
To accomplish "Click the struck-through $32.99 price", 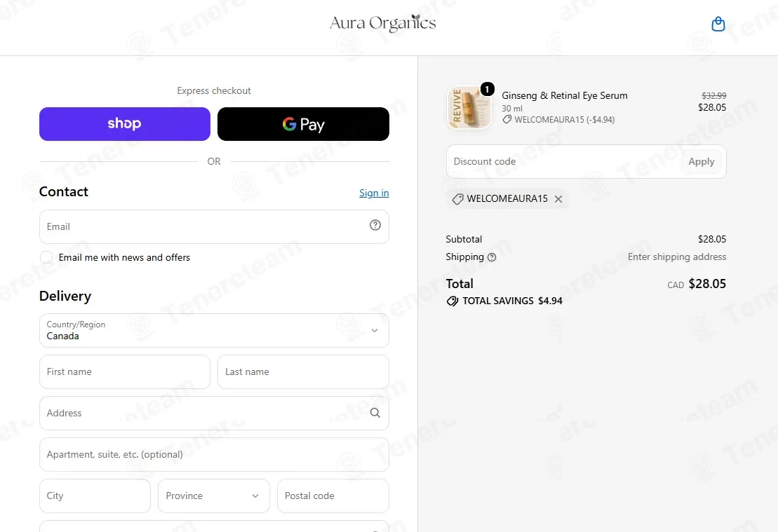I will 714,96.
